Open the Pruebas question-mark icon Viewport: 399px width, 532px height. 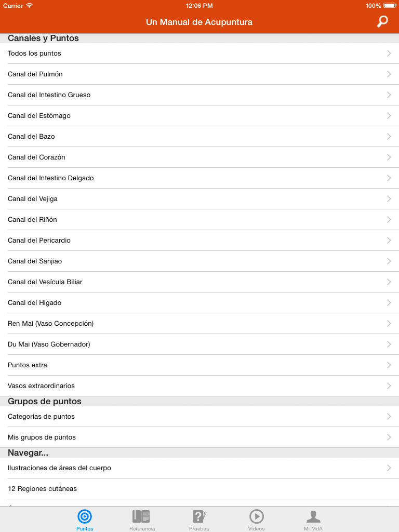tap(199, 516)
